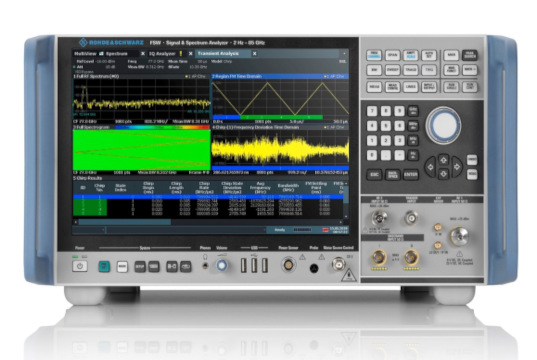Image resolution: width=537 pixels, height=360 pixels.
Task: Toggle the Power button
Action: tap(80, 266)
